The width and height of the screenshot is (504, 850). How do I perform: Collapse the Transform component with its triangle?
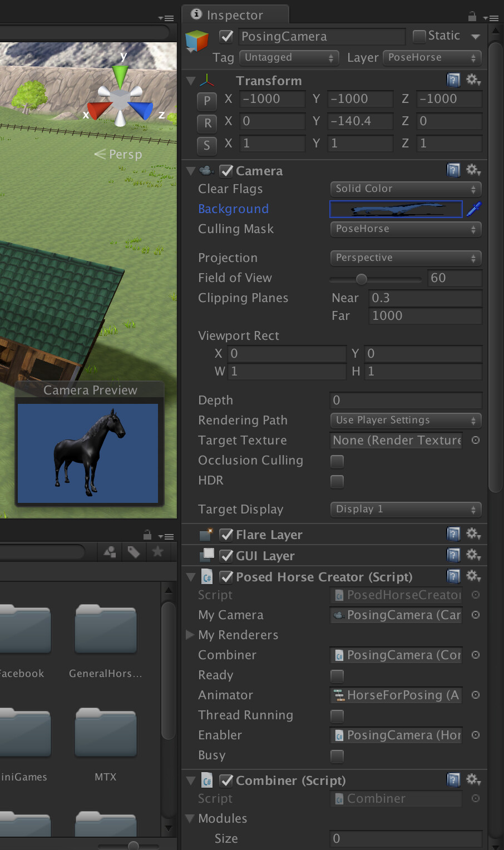(191, 80)
